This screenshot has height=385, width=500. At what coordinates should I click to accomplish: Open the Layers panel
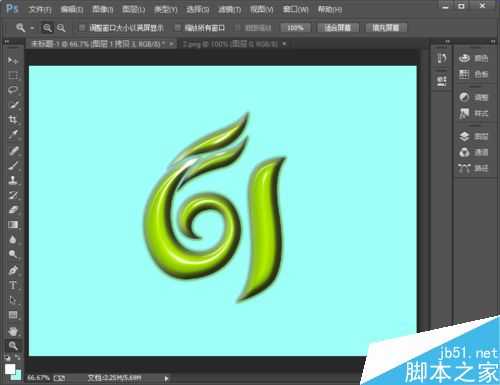[x=473, y=136]
